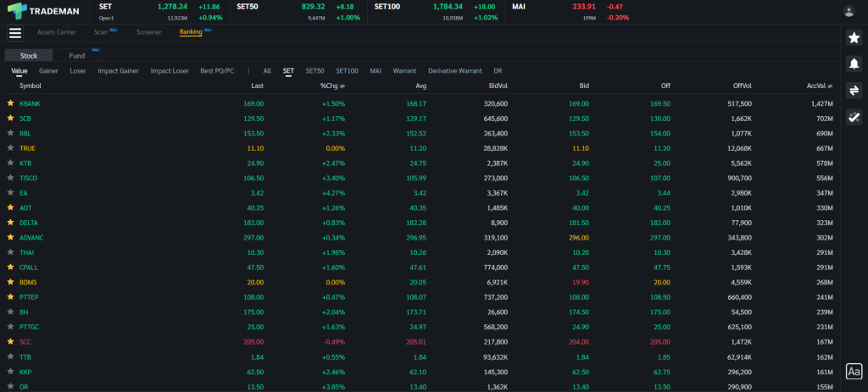Click the BidVol column header
Viewport: 868px width, 392px height.
tap(498, 86)
